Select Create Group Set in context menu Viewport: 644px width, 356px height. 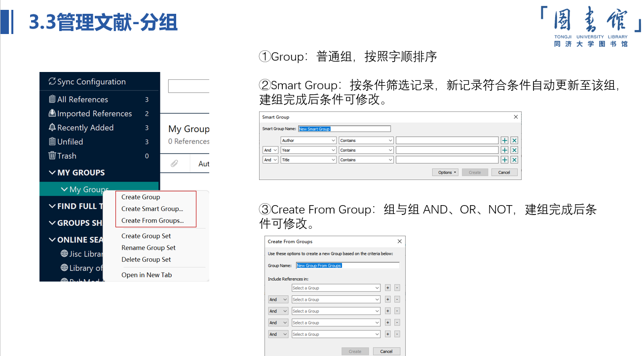pyautogui.click(x=146, y=236)
